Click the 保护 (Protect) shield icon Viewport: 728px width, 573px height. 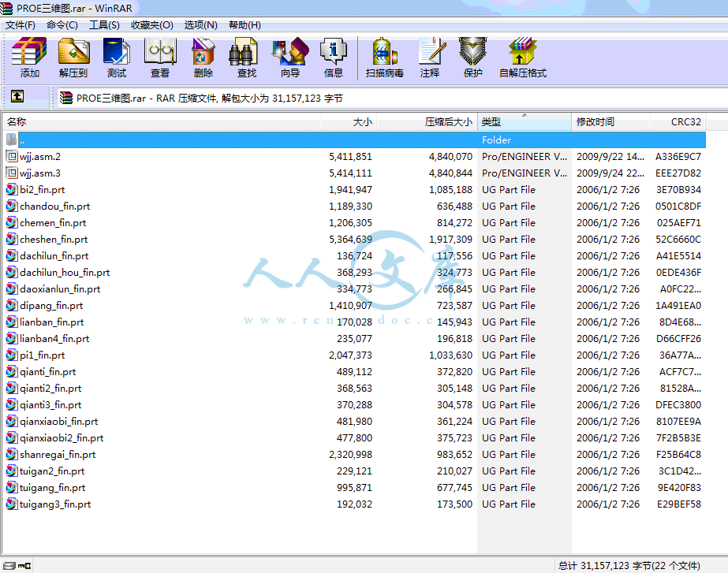[472, 51]
